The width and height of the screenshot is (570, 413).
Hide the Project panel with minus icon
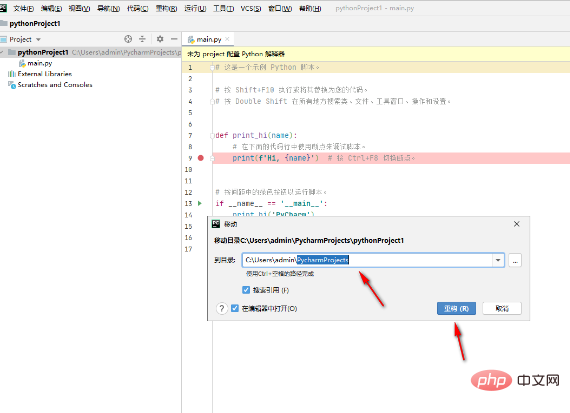174,39
